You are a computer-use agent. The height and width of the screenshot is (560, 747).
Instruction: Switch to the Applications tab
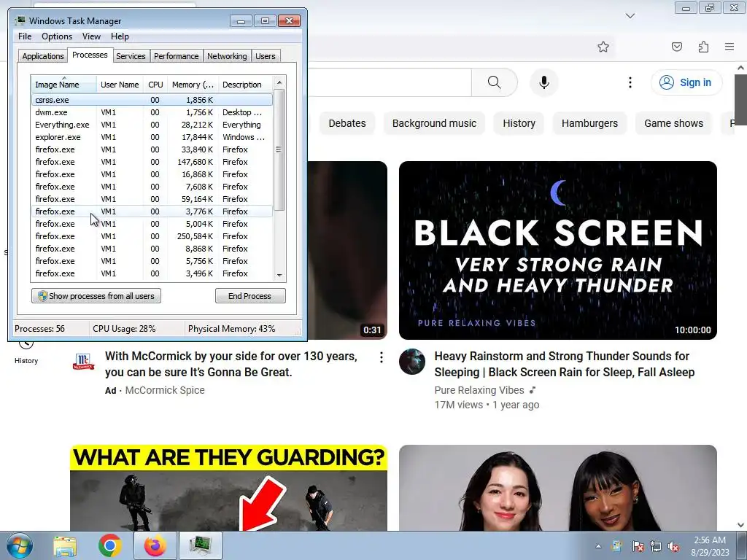[43, 55]
